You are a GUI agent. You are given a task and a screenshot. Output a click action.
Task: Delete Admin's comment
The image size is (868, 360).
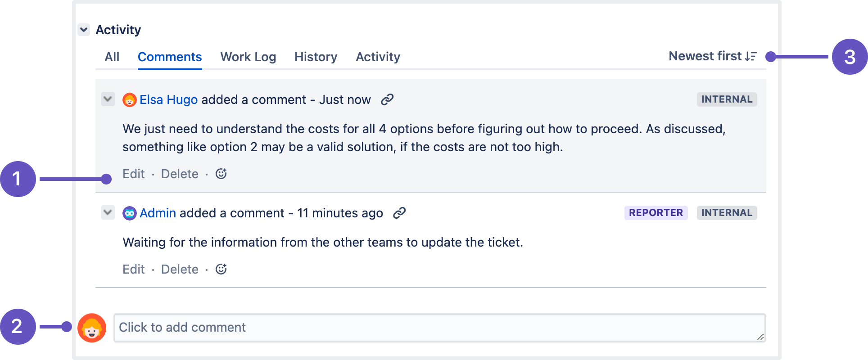180,270
